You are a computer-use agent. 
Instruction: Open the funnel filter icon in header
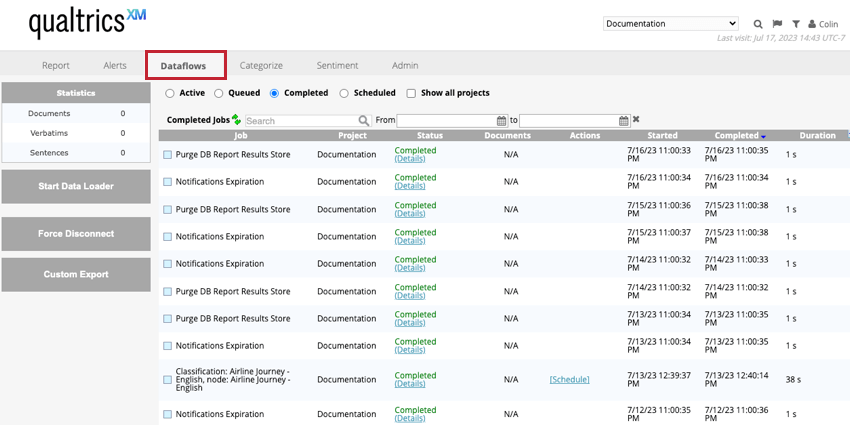(796, 24)
